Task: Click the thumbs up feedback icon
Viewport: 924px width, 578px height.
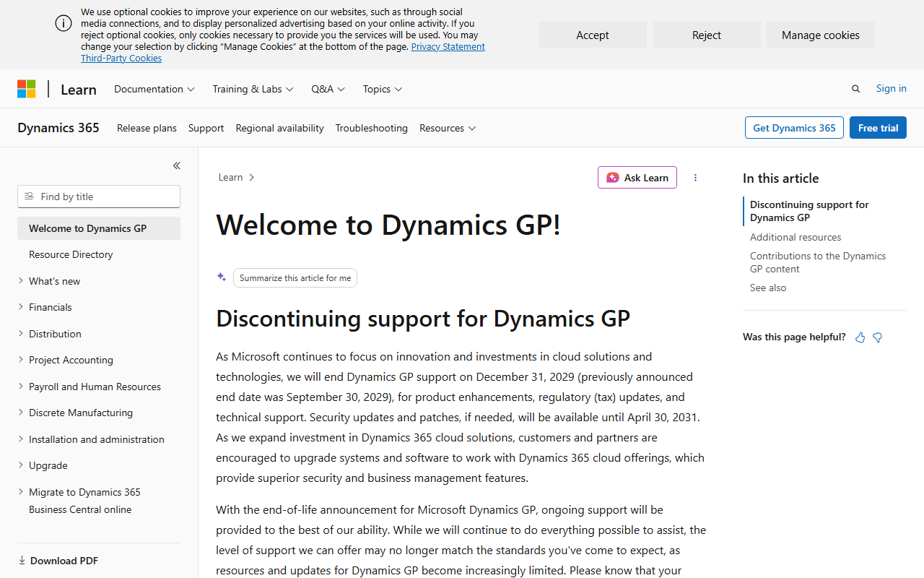Action: (x=860, y=337)
